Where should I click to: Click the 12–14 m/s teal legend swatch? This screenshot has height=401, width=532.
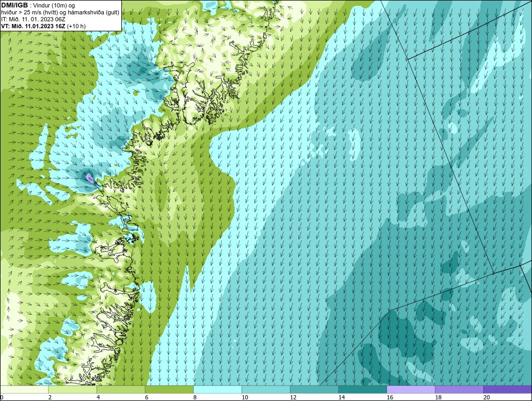pyautogui.click(x=314, y=389)
